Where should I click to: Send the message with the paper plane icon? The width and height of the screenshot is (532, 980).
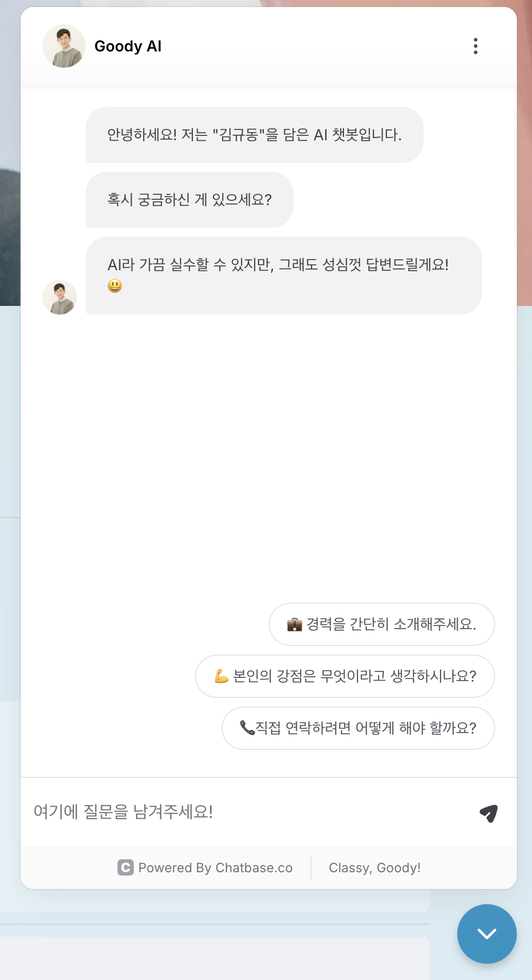(489, 813)
